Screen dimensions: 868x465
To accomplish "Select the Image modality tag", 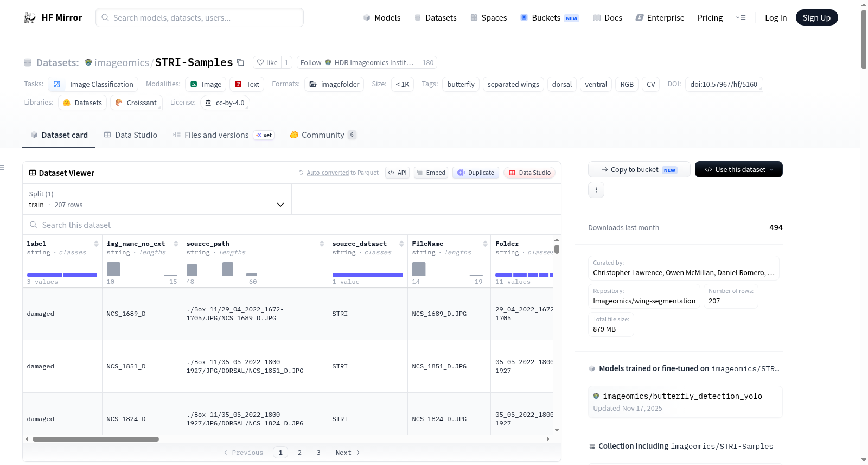I will tap(206, 84).
